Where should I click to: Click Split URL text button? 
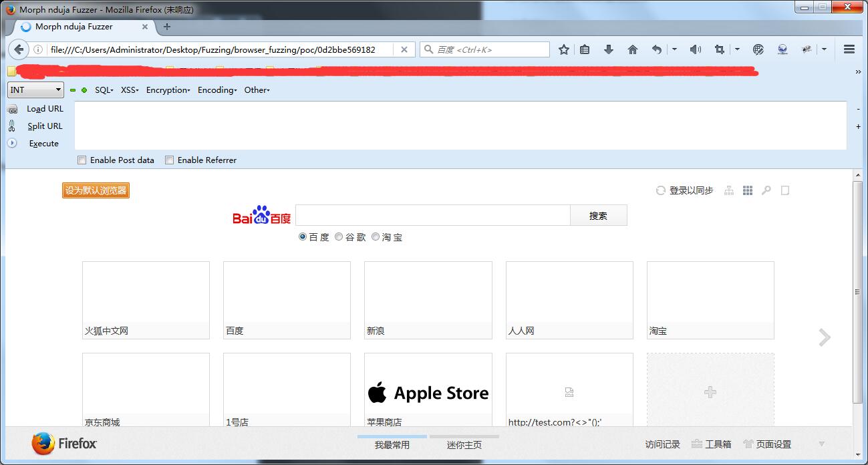[45, 126]
